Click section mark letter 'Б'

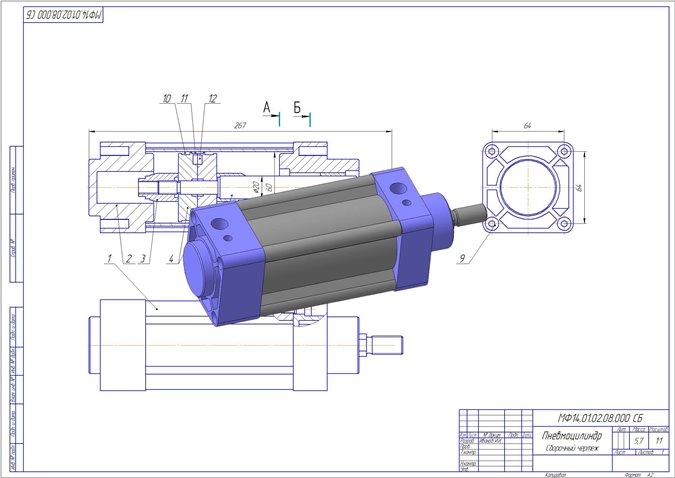point(297,107)
